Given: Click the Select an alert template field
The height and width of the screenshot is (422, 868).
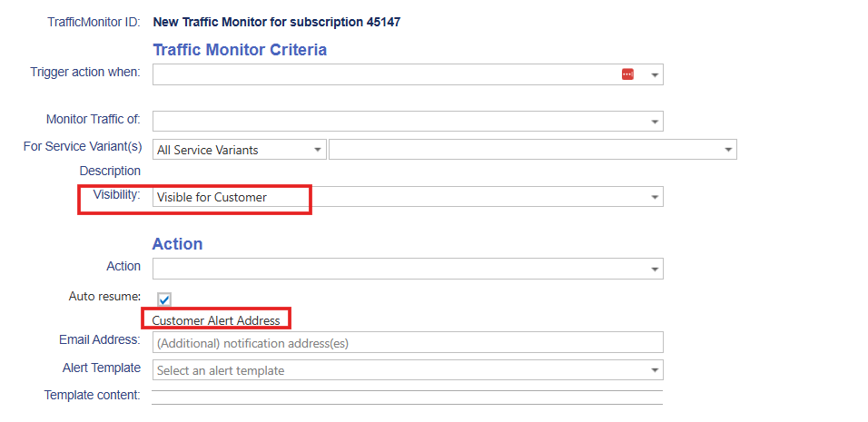Looking at the screenshot, I should pyautogui.click(x=399, y=370).
